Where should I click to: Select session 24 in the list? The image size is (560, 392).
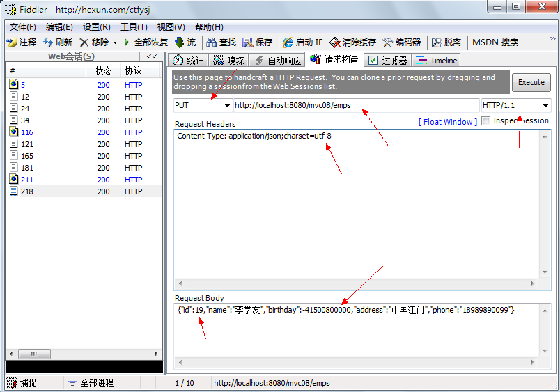[84, 109]
